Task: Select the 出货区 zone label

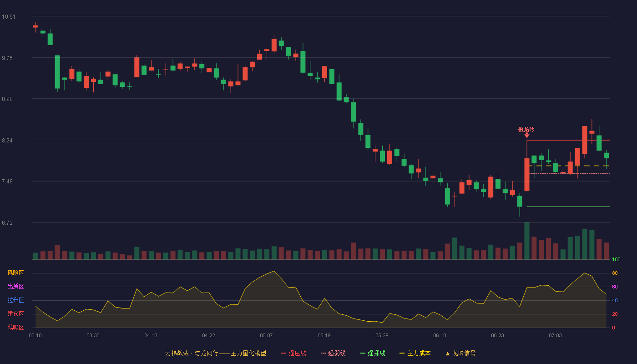Action: pos(15,287)
